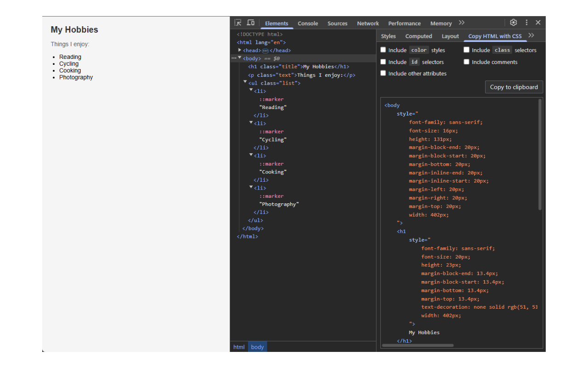588x368 pixels.
Task: Enable Include color styles checkbox
Action: [383, 50]
